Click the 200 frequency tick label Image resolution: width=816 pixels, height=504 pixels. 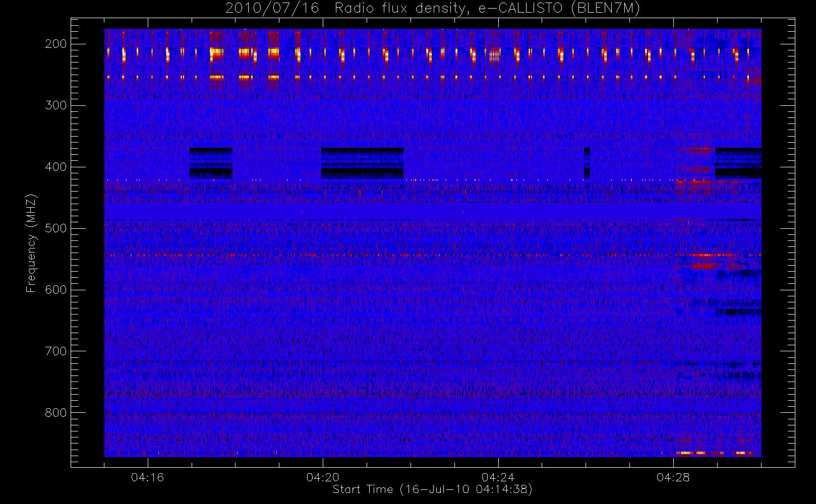55,44
